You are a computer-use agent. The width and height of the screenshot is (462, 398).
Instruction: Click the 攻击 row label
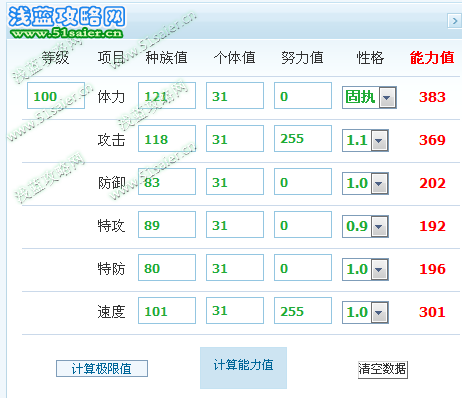(x=111, y=140)
